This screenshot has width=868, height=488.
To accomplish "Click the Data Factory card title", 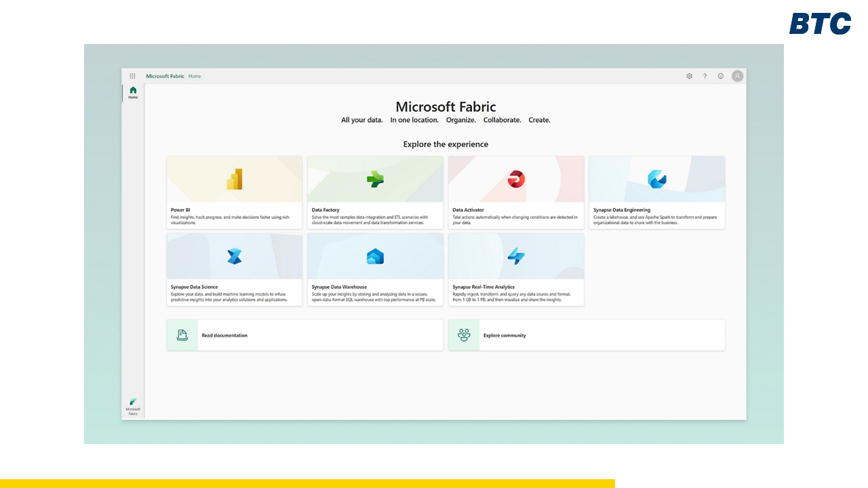I will [x=325, y=210].
